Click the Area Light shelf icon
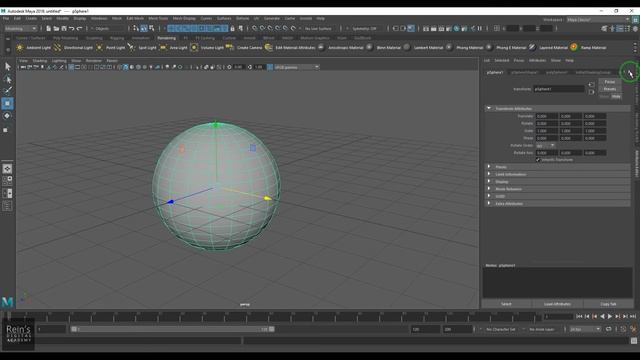This screenshot has height=360, width=640. [x=163, y=47]
